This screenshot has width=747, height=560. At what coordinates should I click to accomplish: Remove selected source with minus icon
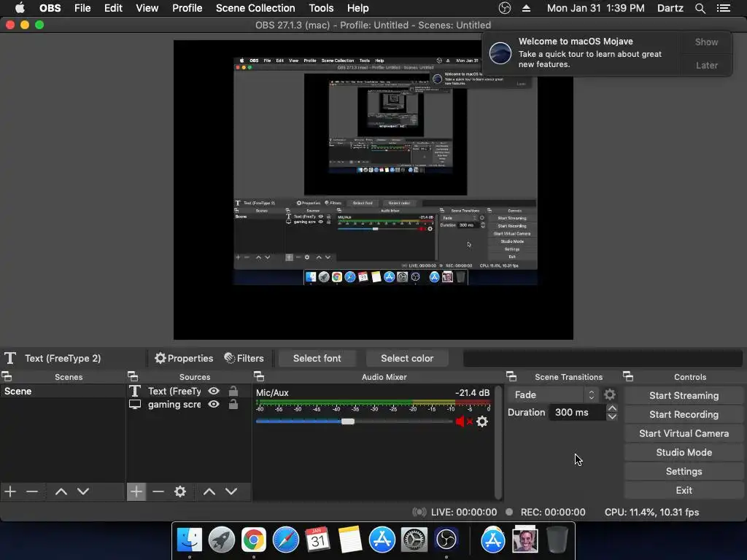point(158,491)
